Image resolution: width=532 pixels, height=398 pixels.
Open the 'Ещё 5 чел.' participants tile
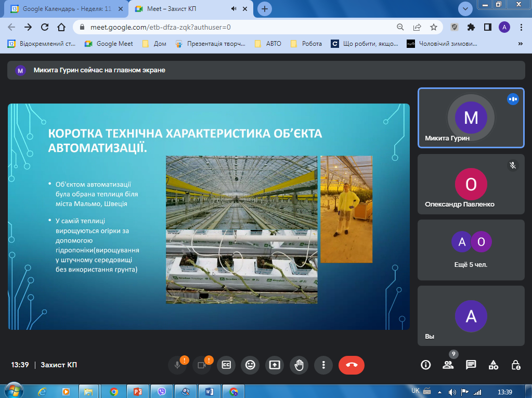click(471, 250)
